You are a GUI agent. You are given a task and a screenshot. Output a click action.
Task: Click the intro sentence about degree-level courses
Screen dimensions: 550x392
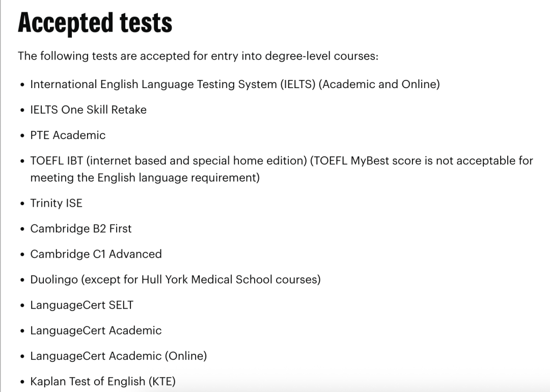point(198,55)
